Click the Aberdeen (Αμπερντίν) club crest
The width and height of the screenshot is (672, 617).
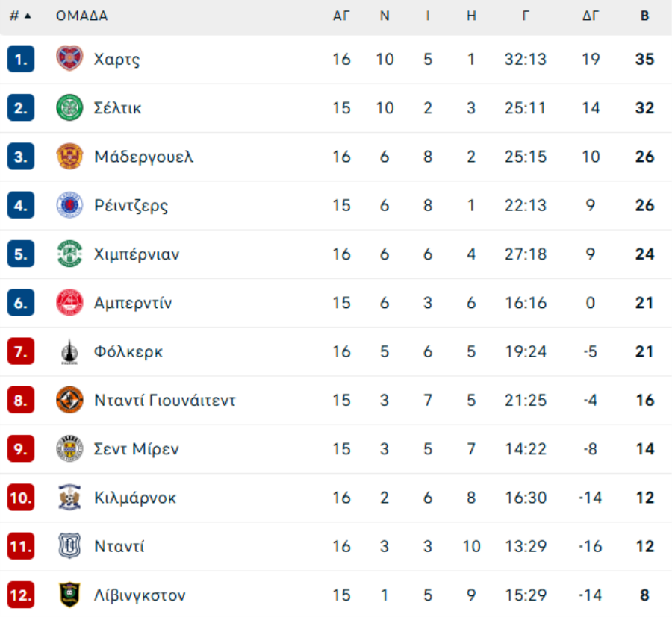(x=69, y=303)
